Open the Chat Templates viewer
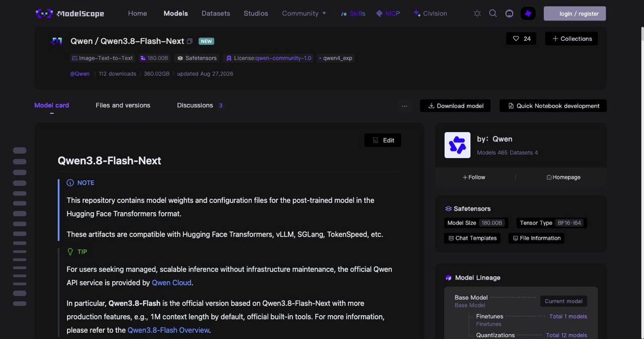 (472, 238)
